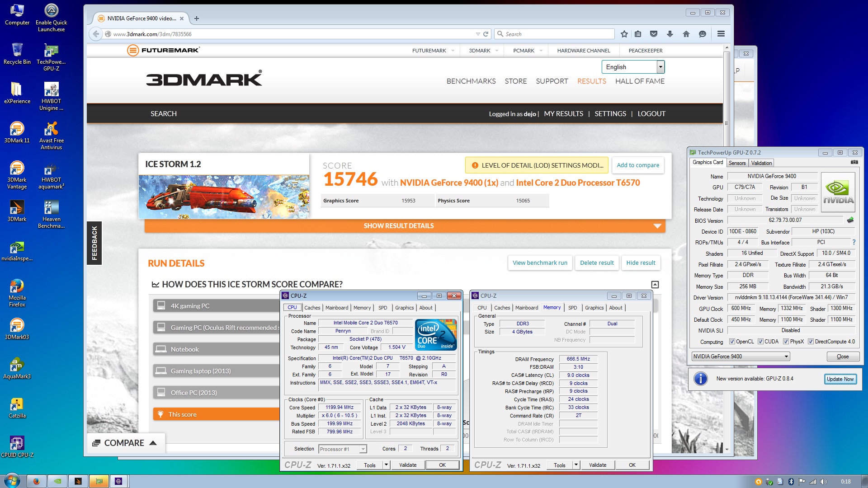The width and height of the screenshot is (868, 488).
Task: Open Tools dropdown arrow in left CPU-Z
Action: 386,465
